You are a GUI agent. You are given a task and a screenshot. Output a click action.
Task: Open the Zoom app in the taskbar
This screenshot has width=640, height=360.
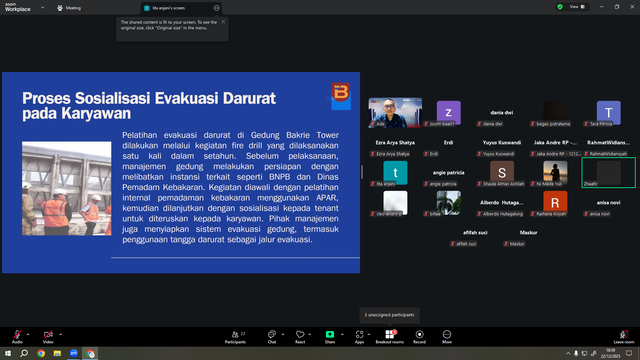pyautogui.click(x=73, y=353)
